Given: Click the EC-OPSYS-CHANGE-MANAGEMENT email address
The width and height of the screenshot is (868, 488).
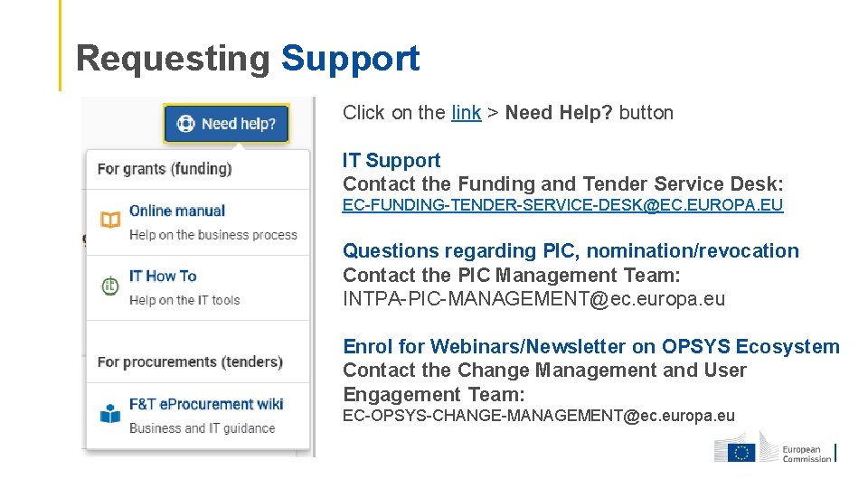Looking at the screenshot, I should coord(539,416).
